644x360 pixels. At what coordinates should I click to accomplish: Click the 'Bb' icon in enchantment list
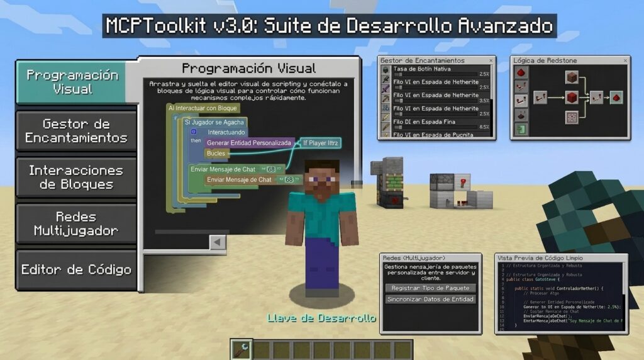tap(386, 108)
